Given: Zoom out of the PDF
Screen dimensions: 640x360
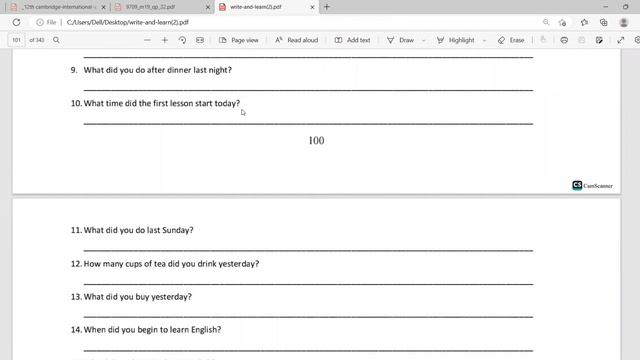Looking at the screenshot, I should 147,40.
